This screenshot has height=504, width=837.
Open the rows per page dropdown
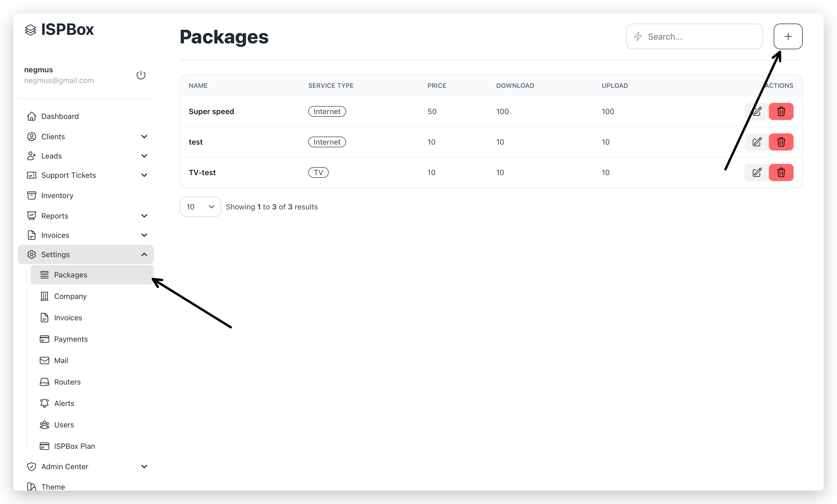click(200, 207)
